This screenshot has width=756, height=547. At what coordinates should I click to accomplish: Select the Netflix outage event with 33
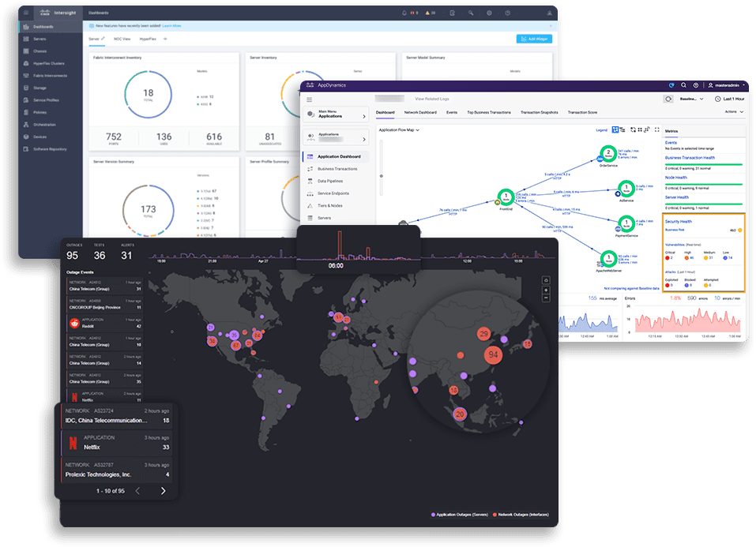pos(117,442)
